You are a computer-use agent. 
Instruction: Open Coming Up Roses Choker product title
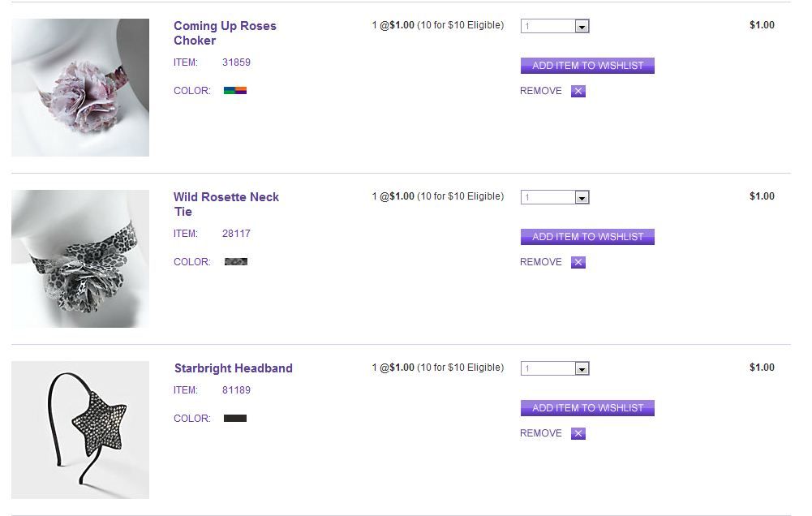[x=225, y=33]
